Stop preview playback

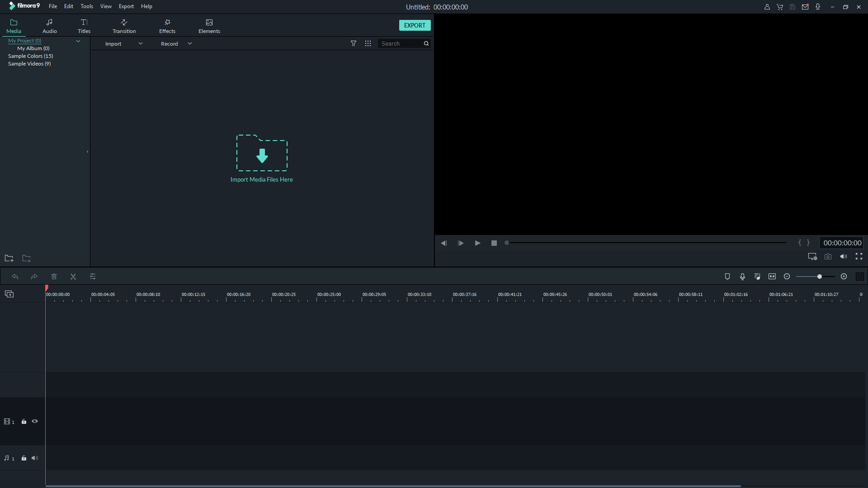pyautogui.click(x=494, y=243)
